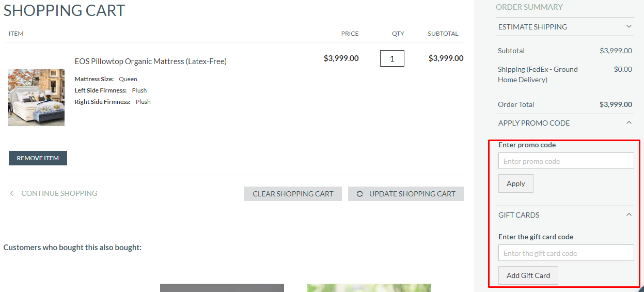644x292 pixels.
Task: Click the Right Side Firmness Plush text
Action: coord(113,102)
